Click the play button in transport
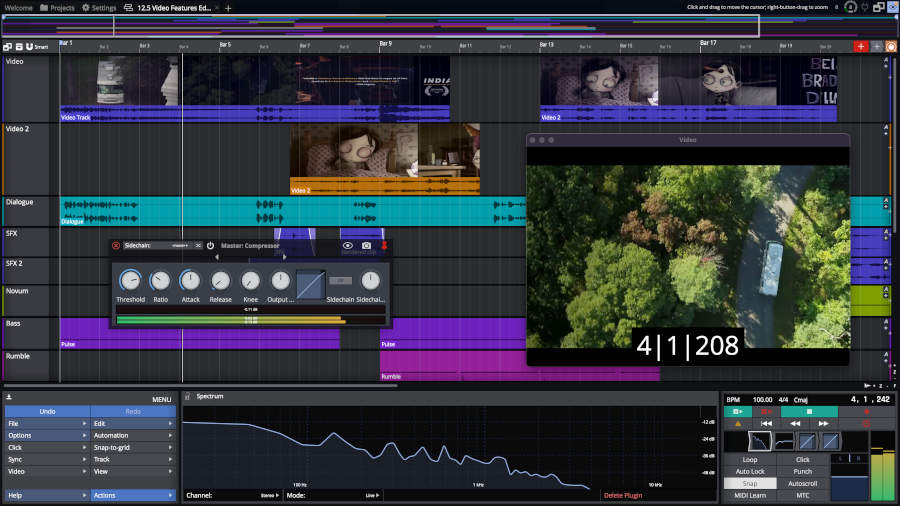 738,411
